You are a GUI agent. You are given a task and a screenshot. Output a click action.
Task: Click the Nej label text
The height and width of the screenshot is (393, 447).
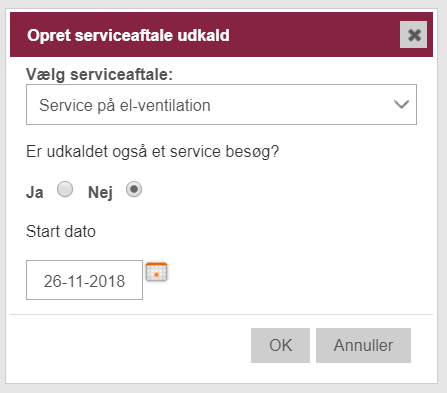tap(100, 193)
